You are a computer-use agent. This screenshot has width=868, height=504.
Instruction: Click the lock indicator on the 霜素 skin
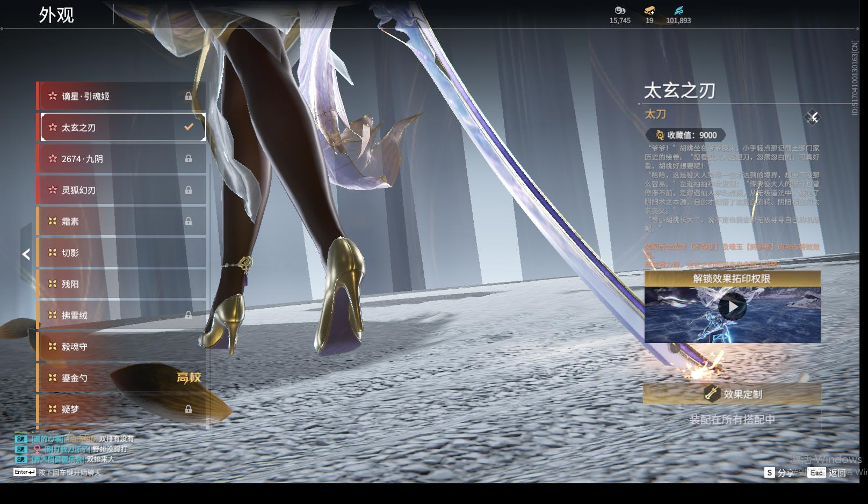189,221
